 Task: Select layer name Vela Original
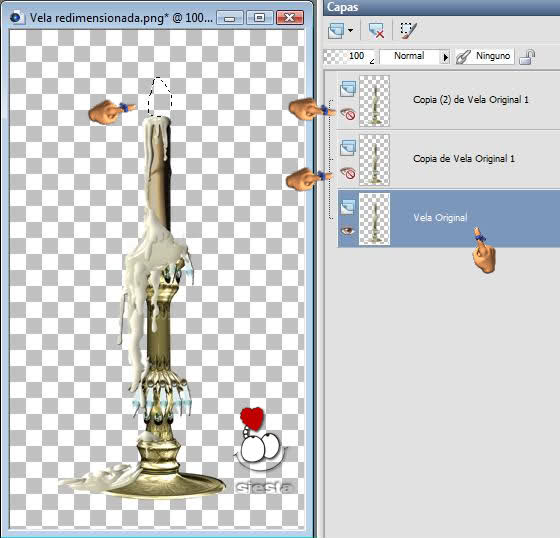(x=440, y=218)
